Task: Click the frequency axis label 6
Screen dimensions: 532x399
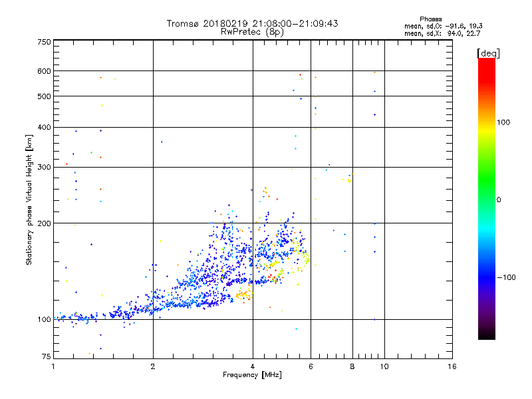Action: [311, 366]
